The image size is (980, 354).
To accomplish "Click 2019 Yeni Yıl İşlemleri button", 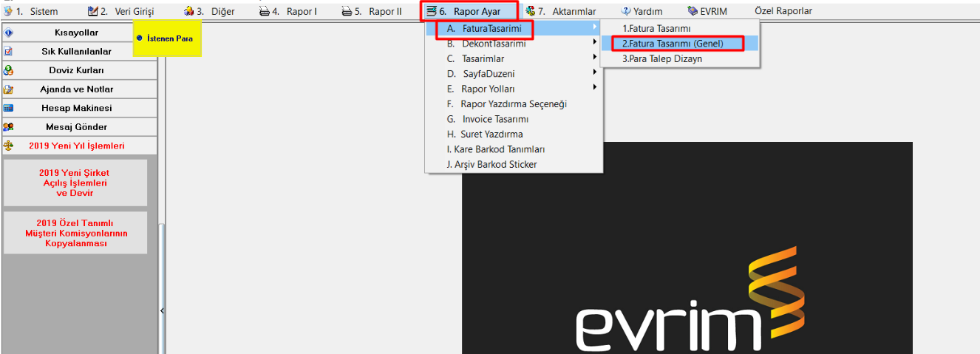I will click(x=79, y=146).
